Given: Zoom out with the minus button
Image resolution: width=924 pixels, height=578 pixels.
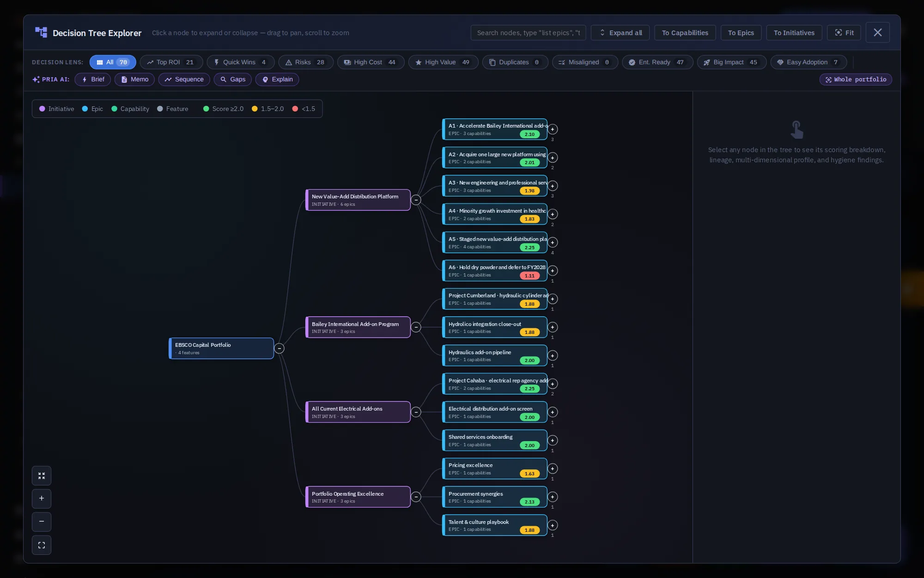Looking at the screenshot, I should pyautogui.click(x=42, y=522).
